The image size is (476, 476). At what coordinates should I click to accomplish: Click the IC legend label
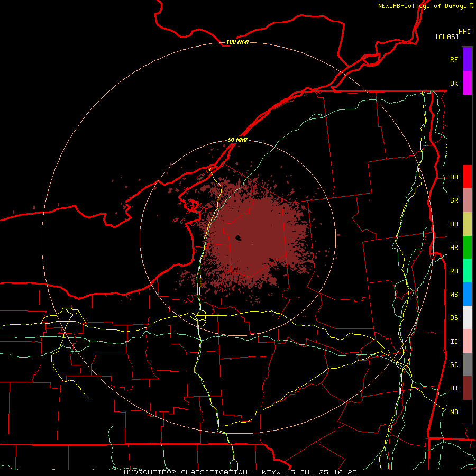coord(454,342)
